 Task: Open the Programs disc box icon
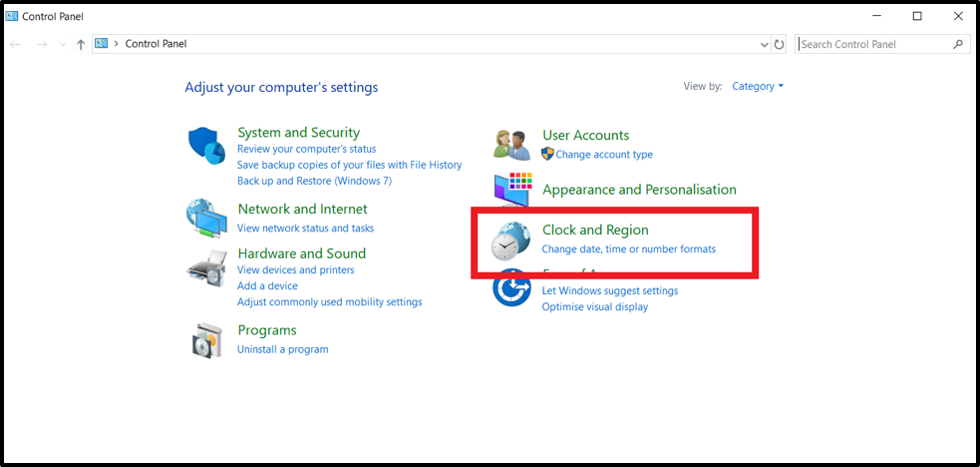tap(206, 340)
